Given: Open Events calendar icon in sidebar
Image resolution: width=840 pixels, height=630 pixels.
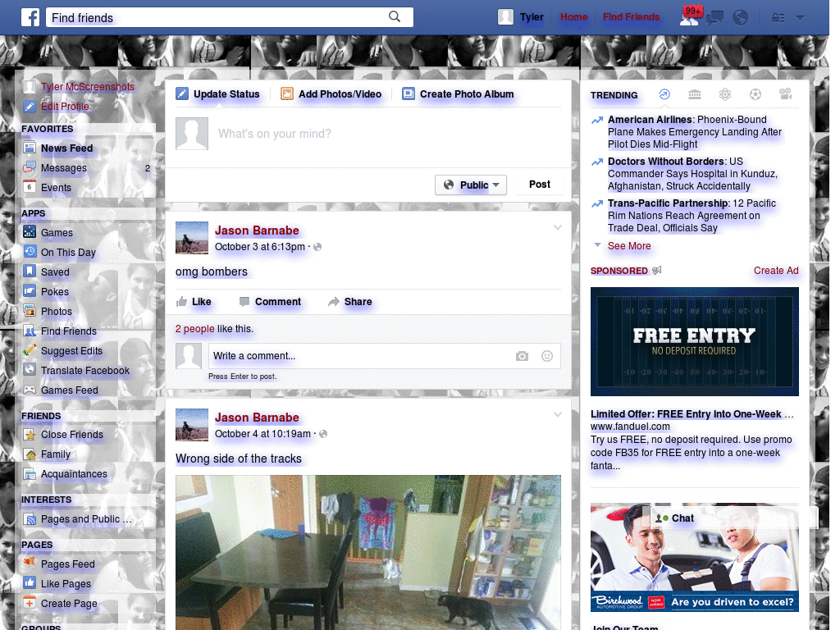Looking at the screenshot, I should point(30,187).
